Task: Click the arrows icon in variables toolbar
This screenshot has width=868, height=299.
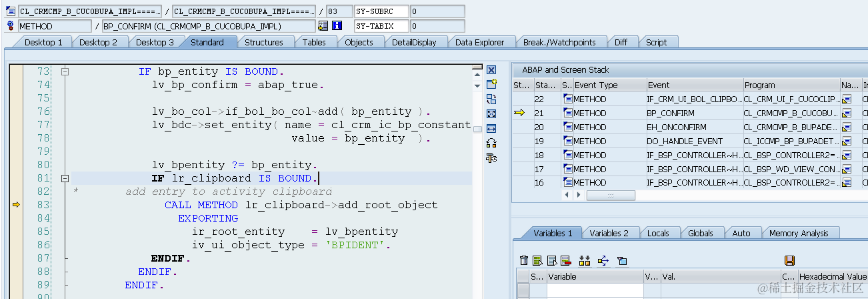Action: (603, 260)
